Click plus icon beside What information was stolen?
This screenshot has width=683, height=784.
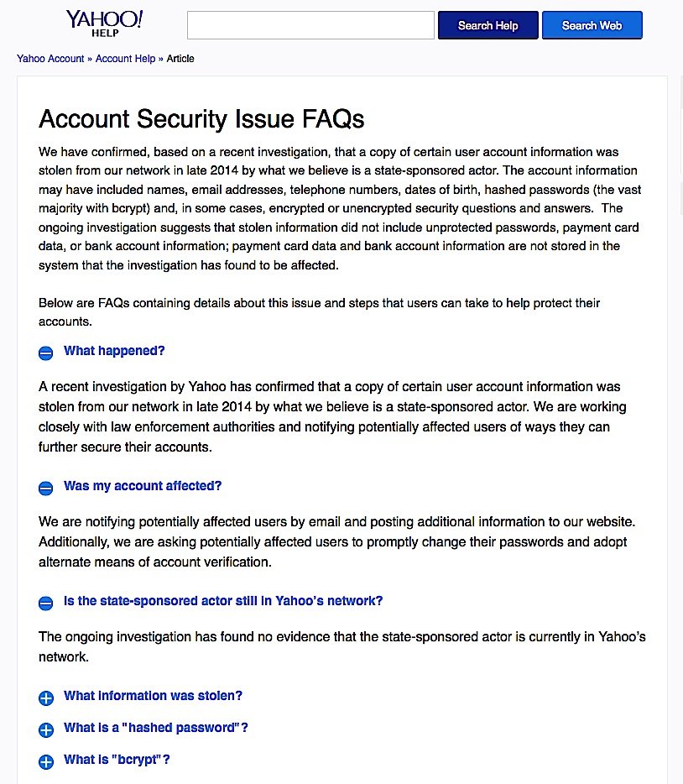pyautogui.click(x=46, y=698)
